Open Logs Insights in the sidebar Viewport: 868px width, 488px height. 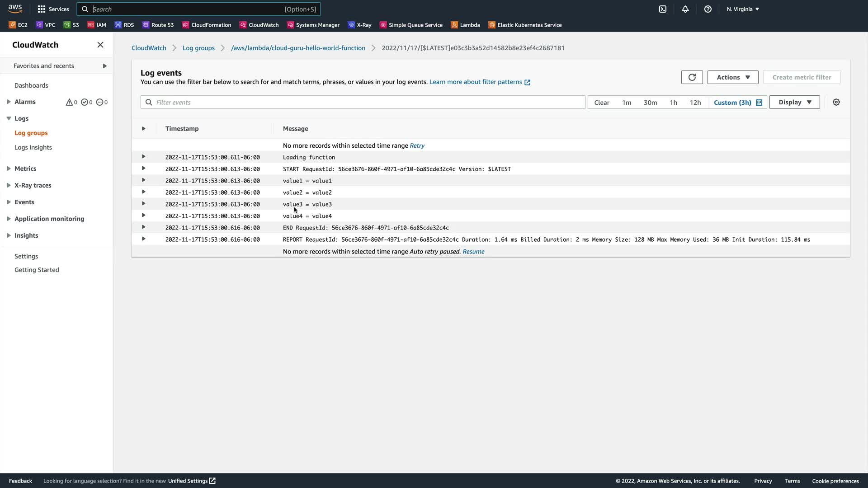33,147
